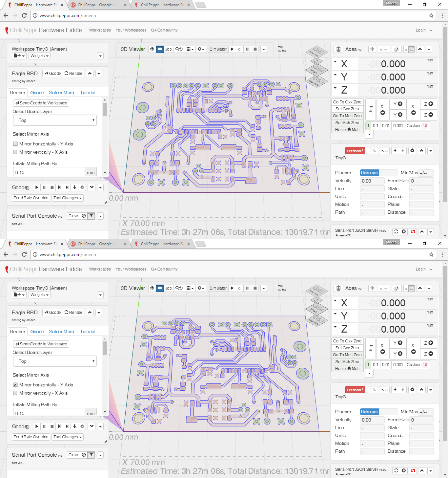Click the Simulator play icon in upper 3D Viewer
The height and width of the screenshot is (478, 448).
pos(232,49)
